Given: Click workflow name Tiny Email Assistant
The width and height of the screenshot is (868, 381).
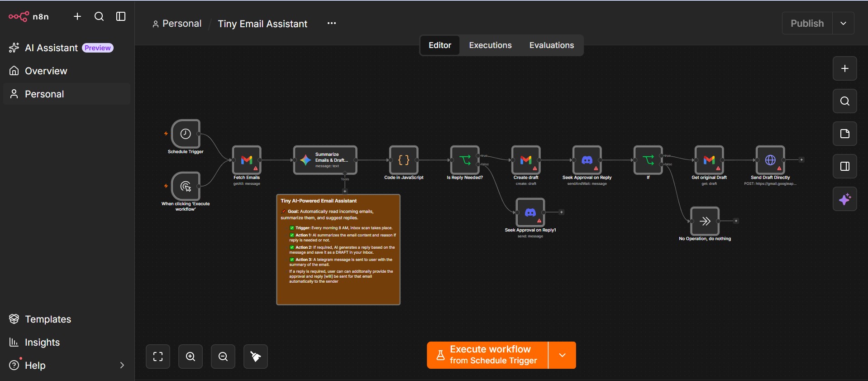Looking at the screenshot, I should 262,24.
